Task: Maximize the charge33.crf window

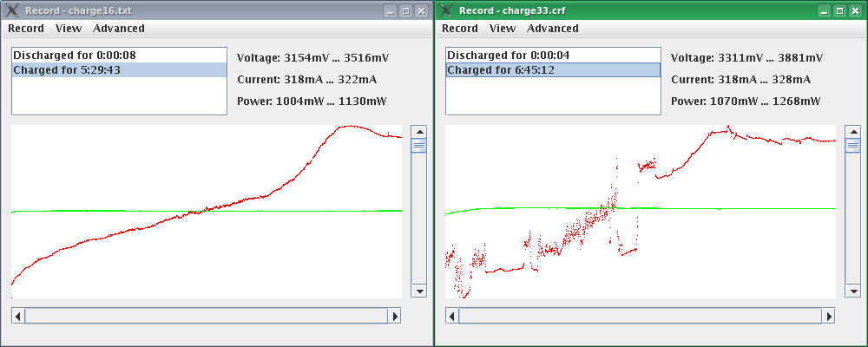Action: tap(839, 10)
